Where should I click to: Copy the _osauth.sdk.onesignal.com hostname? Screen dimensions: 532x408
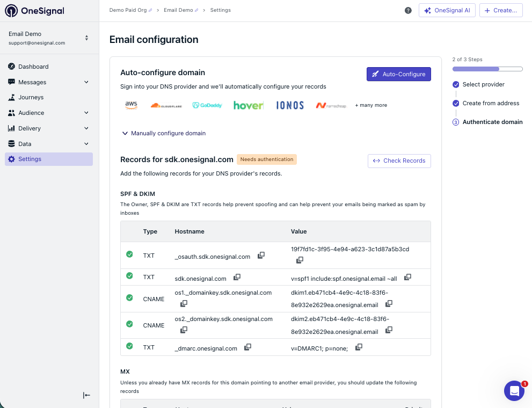pos(261,255)
